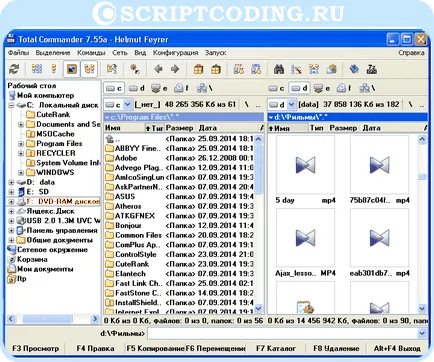Click the toolbar icon with a star
This screenshot has width=434, height=362.
coord(135,69)
